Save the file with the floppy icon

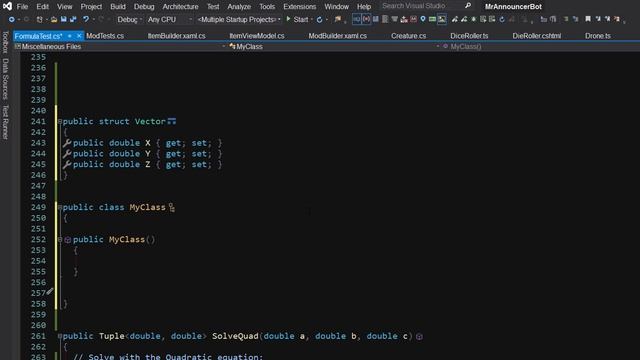click(64, 19)
